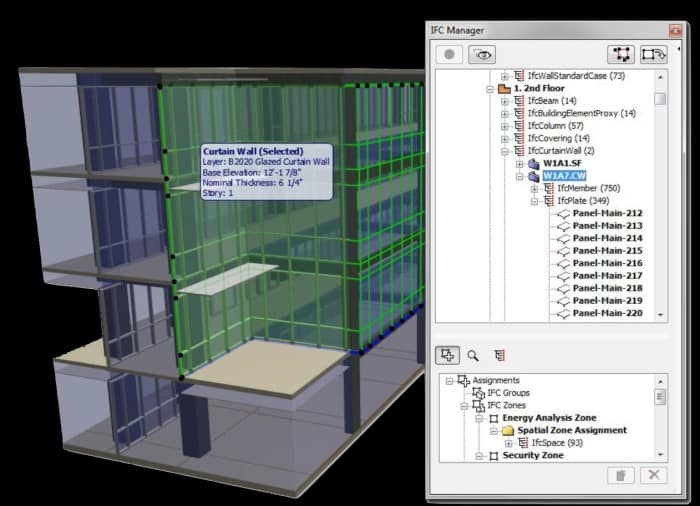Collapse the IfcPlate (349) node

pyautogui.click(x=534, y=201)
